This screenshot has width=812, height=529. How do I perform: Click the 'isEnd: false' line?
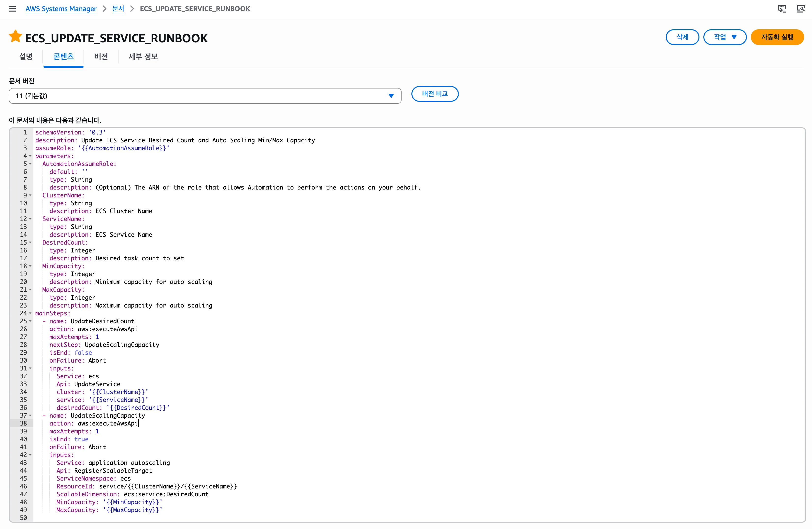coord(71,353)
